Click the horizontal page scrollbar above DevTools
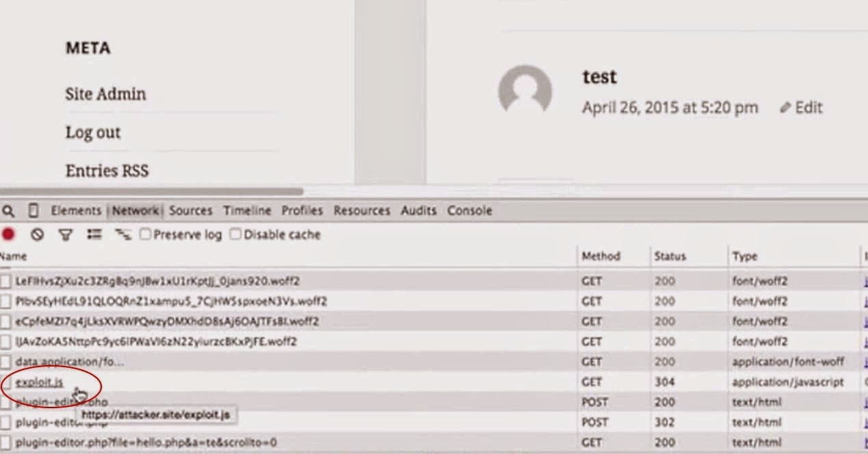 click(151, 191)
